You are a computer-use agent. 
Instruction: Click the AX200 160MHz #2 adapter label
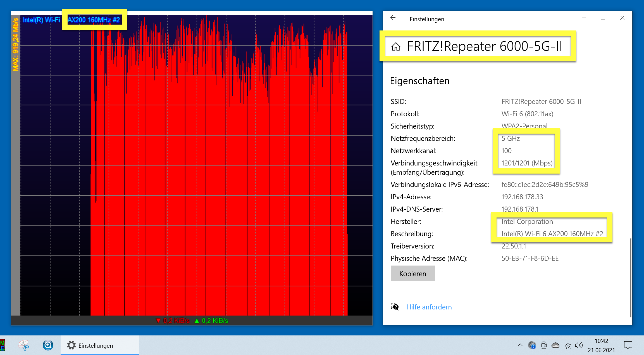tap(94, 20)
